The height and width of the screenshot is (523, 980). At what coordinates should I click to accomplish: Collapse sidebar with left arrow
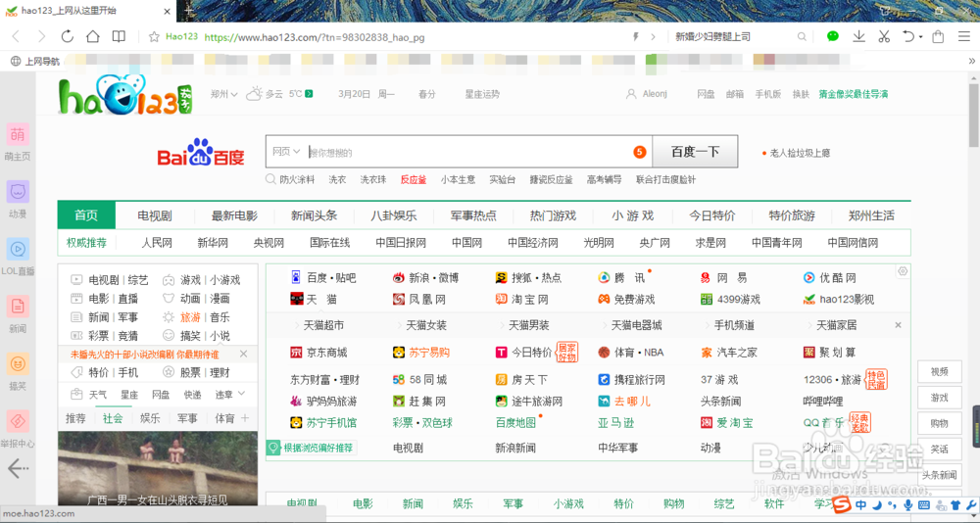click(x=18, y=467)
